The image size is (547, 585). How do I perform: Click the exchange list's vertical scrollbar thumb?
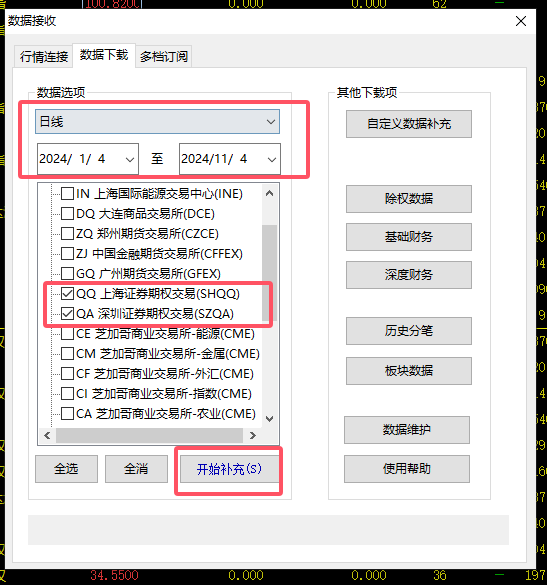click(x=269, y=273)
